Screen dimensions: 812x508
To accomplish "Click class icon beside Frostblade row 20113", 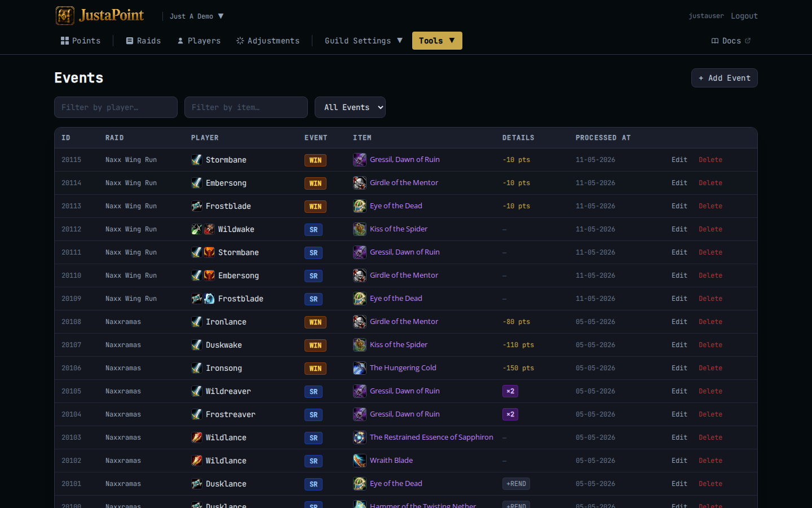I will click(196, 206).
